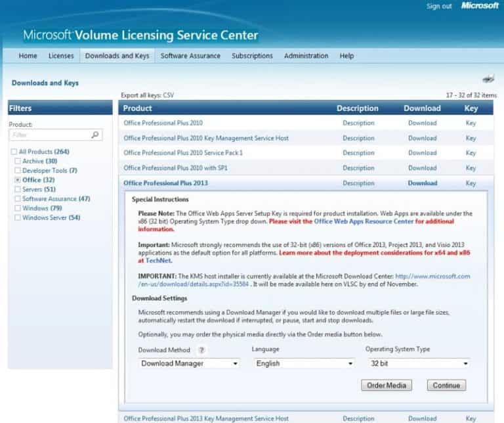Open the Software Assurance menu tab
Viewport: 504px width, 423px height.
[190, 56]
